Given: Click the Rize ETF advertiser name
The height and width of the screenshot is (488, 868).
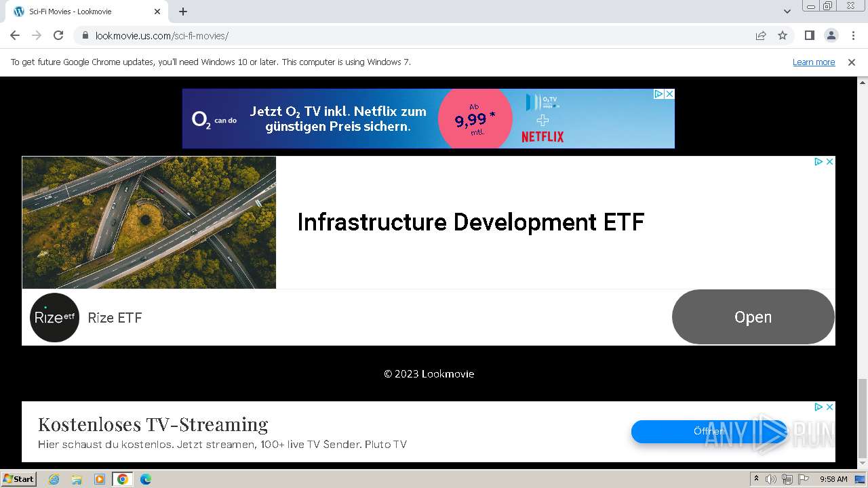Looking at the screenshot, I should click(x=115, y=318).
